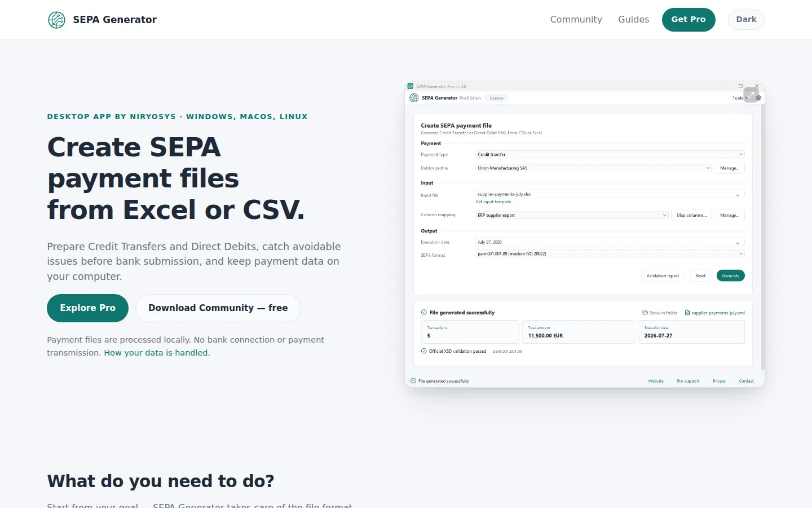Click the checkmark beside 'Official XSD validation passed'
Viewport: 812px width, 508px height.
pos(424,351)
